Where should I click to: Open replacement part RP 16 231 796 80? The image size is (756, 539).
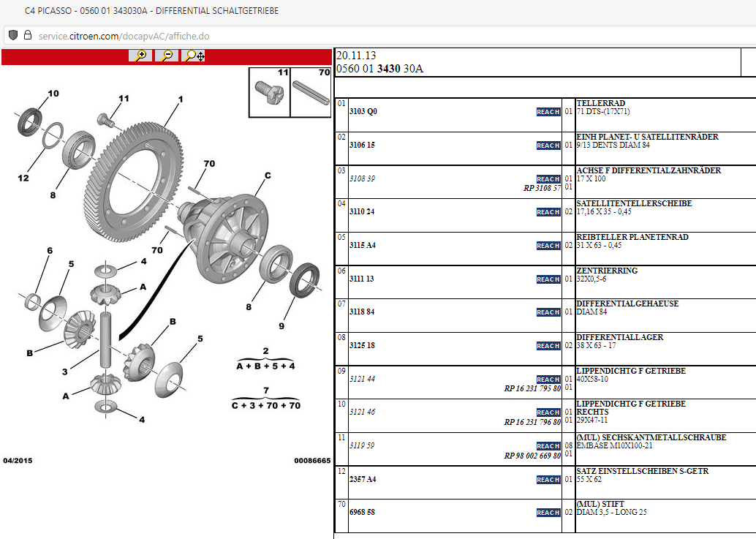[x=532, y=422]
